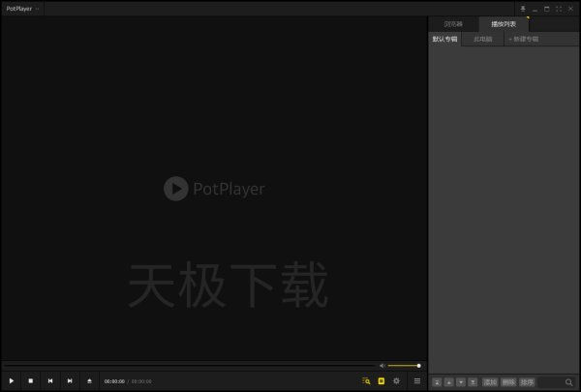581x392 pixels.
Task: Open the playlist search/chapter list icon
Action: click(366, 381)
